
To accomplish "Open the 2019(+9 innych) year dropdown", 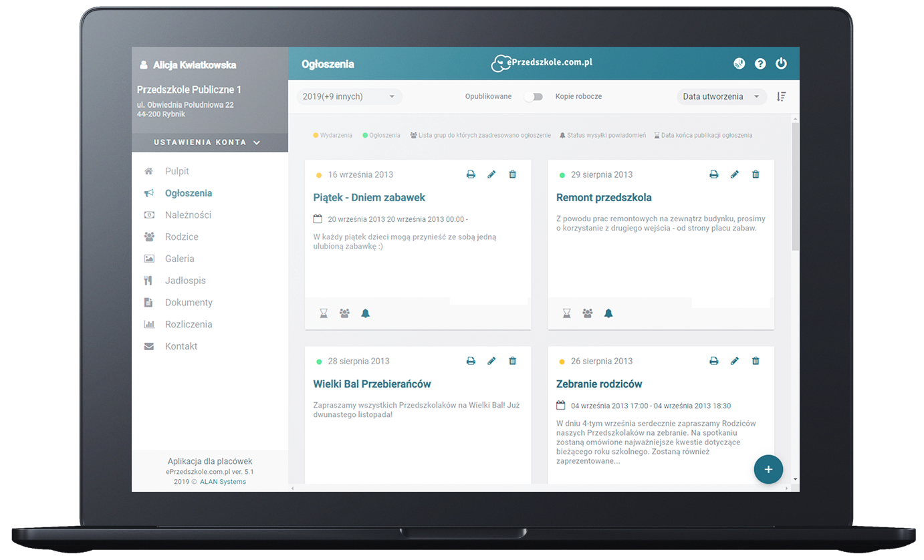I will (x=349, y=97).
